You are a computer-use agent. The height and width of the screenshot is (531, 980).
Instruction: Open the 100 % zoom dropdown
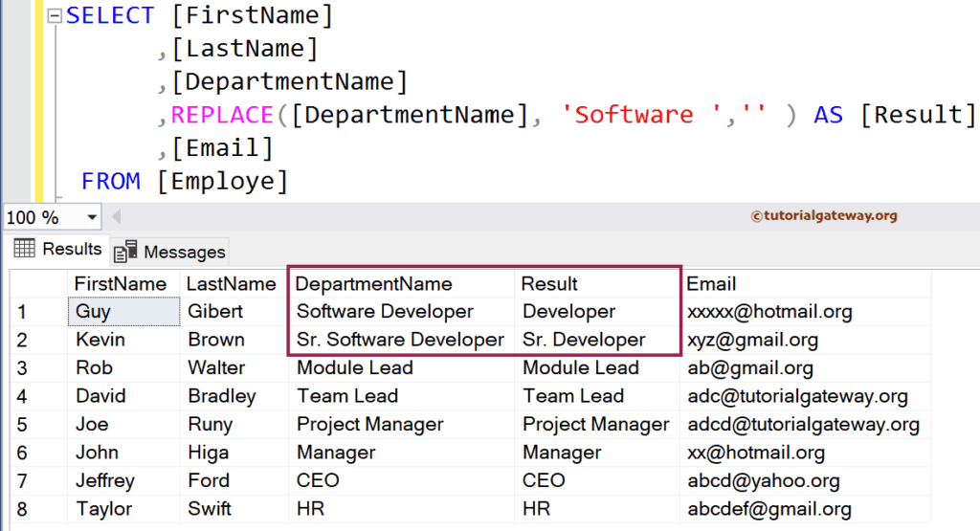pos(92,217)
